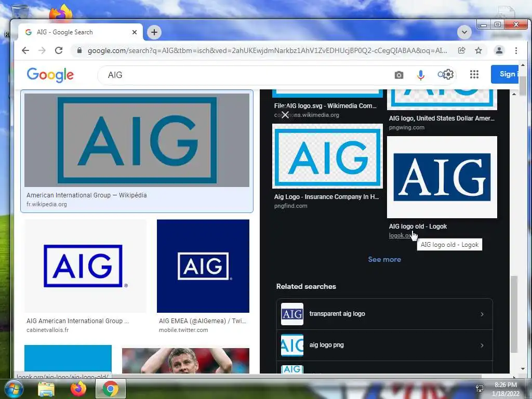Click the Google logo
This screenshot has height=399, width=532.
(50, 75)
